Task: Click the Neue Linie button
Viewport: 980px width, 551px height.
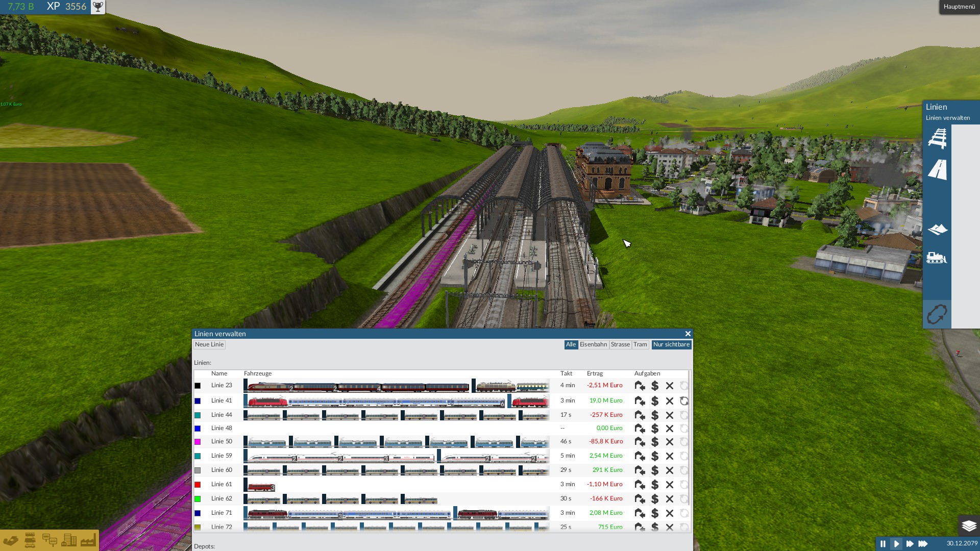Action: pyautogui.click(x=209, y=345)
